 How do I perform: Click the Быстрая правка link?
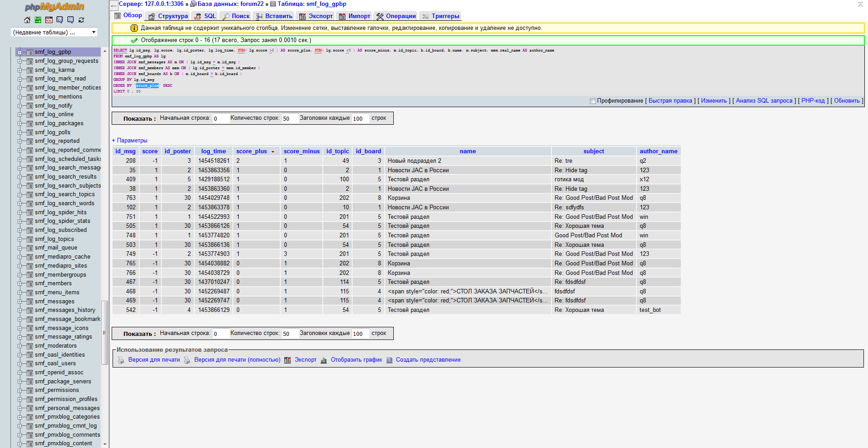(670, 101)
